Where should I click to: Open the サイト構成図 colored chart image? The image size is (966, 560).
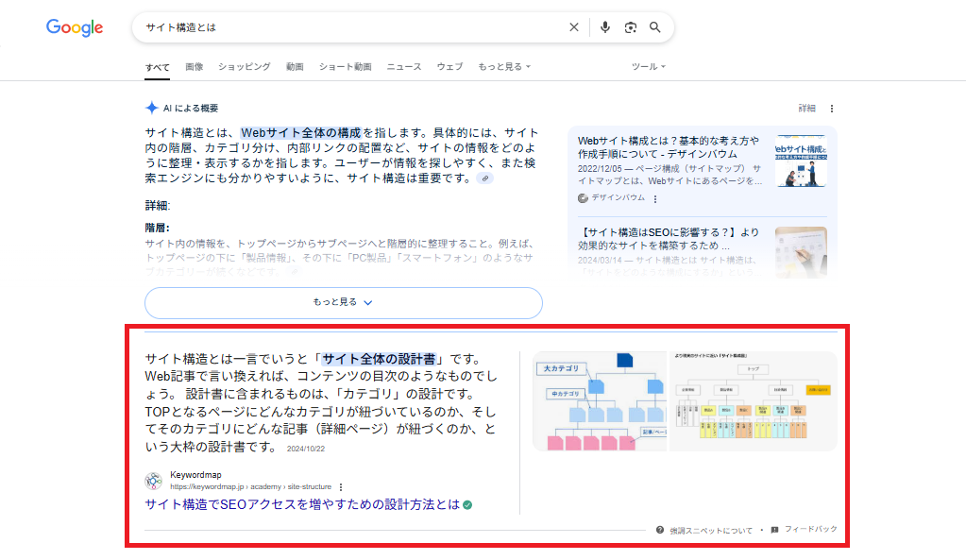(x=753, y=401)
